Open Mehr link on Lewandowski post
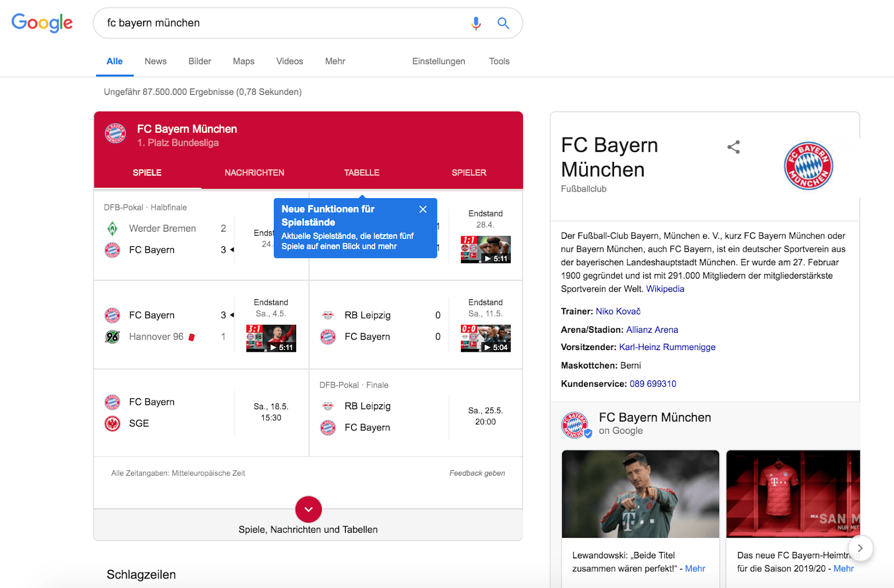894x588 pixels. click(695, 569)
